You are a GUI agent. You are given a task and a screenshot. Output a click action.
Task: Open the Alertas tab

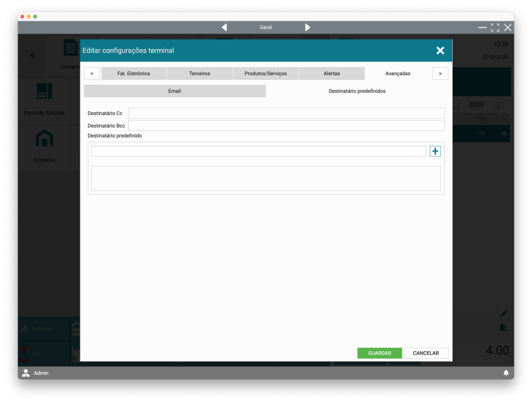pyautogui.click(x=331, y=73)
